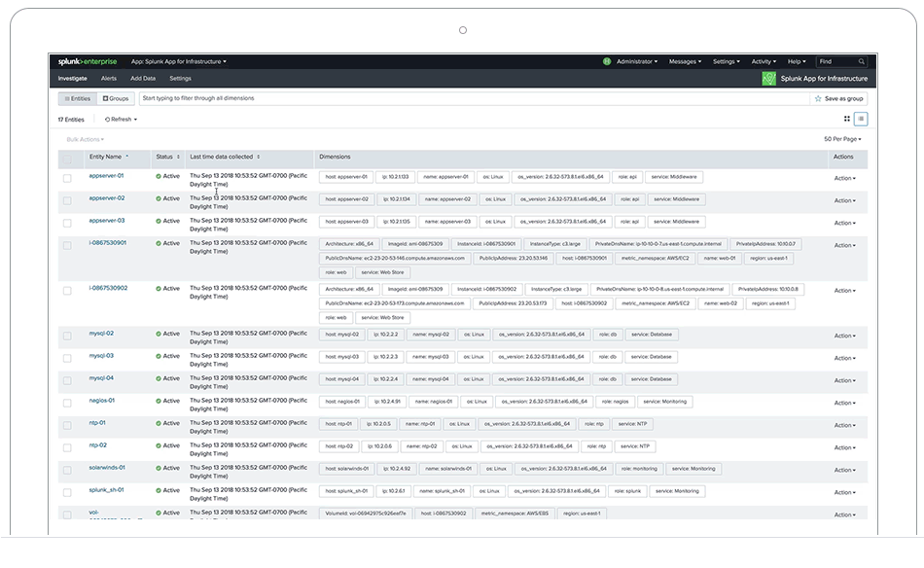
Task: Sort by Status column arrows
Action: (x=178, y=157)
